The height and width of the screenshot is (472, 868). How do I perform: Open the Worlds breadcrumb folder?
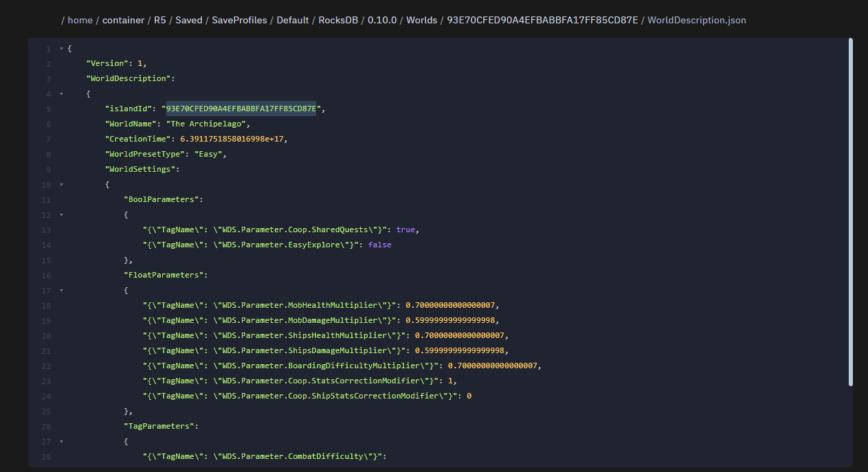[421, 20]
